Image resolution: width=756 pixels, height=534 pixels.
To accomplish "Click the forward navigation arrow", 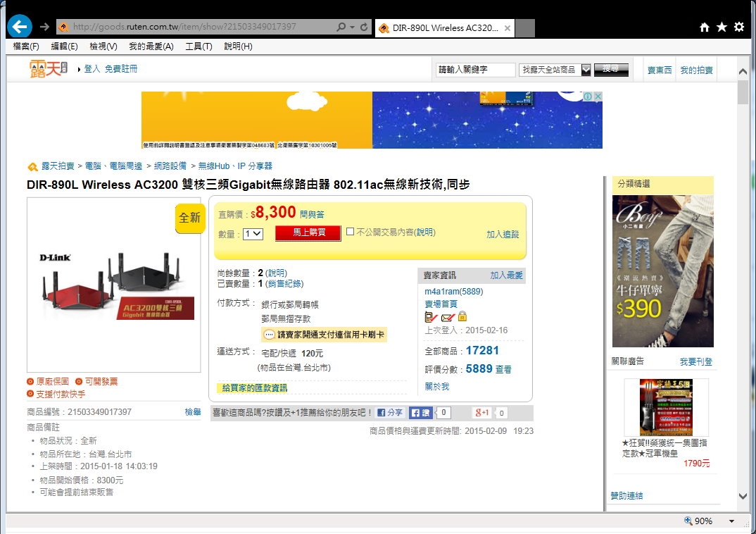I will [44, 27].
